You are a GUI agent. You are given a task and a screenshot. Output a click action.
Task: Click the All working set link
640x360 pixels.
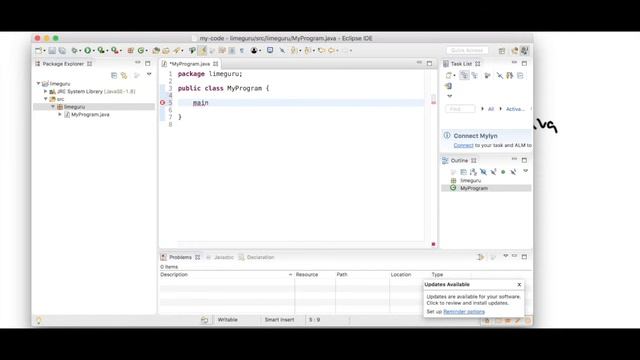click(x=491, y=109)
